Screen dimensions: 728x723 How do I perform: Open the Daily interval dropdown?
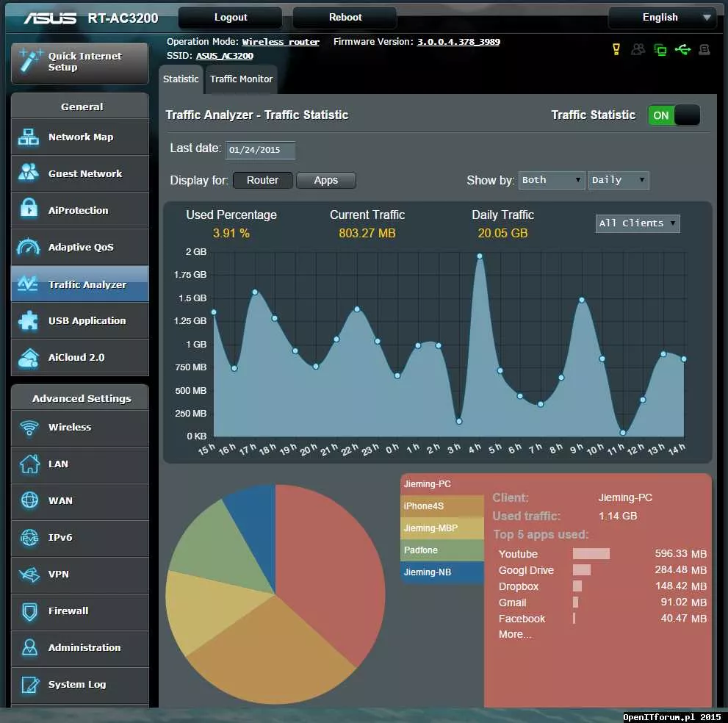(x=619, y=180)
